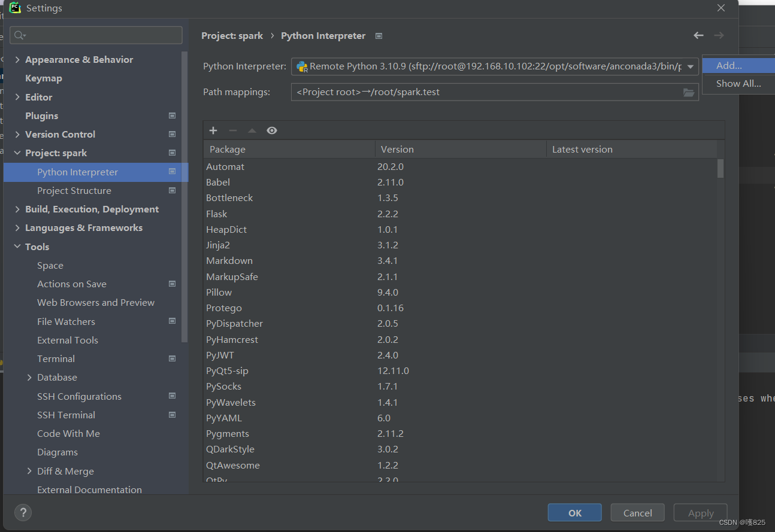Select External Tools setting
This screenshot has height=532, width=775.
pos(68,340)
